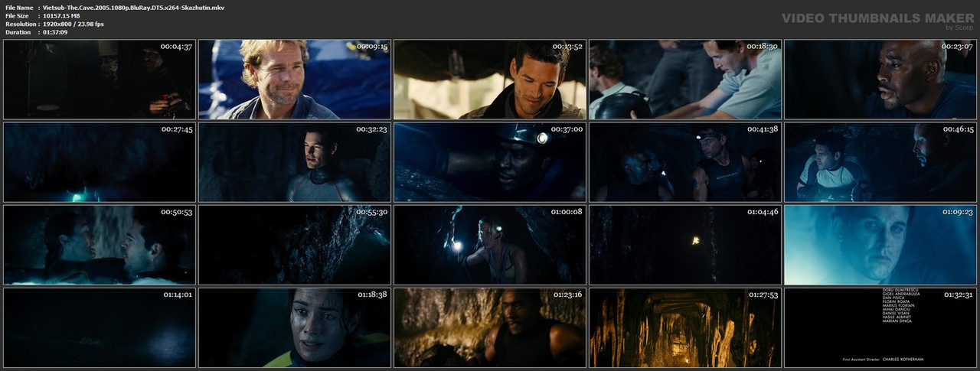Screen dimensions: 980x371
Task: Open the blue-tinted face frame at 01:09:23
Action: (880, 245)
